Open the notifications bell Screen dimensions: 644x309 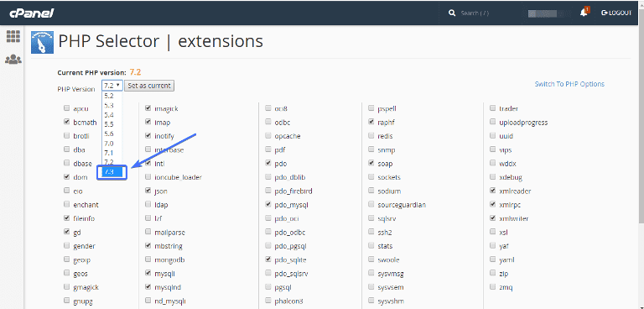(584, 13)
